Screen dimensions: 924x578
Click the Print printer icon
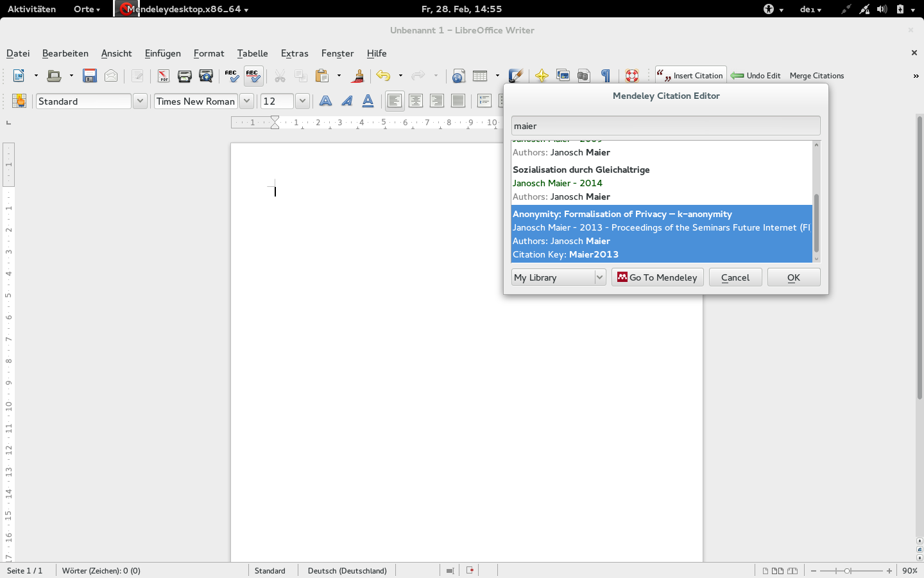(185, 76)
